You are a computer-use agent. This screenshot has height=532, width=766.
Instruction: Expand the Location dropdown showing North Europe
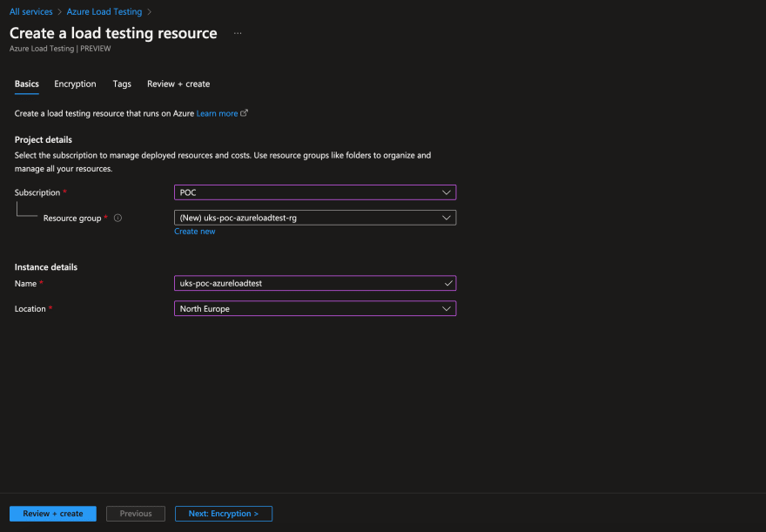click(x=315, y=309)
